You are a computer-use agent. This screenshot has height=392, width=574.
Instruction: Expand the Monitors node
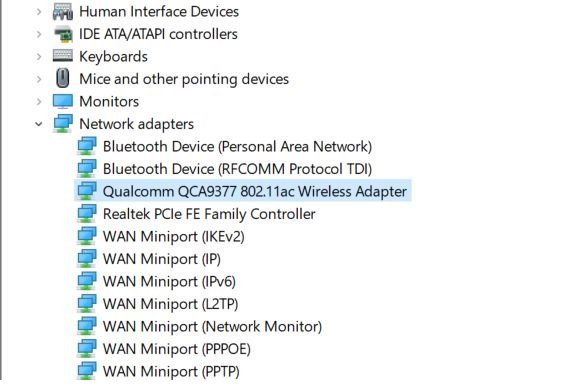pos(39,101)
